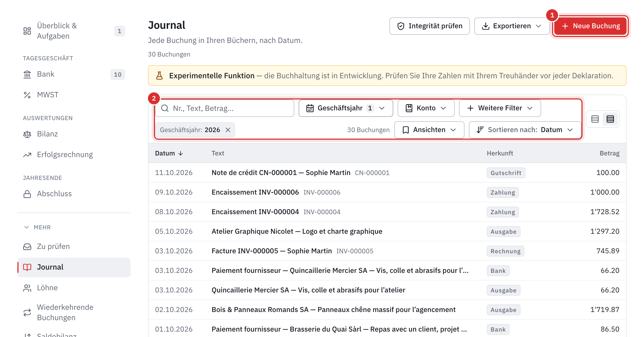Click the Zu prüfen inbox icon
Viewport: 644px width, 337px height.
pos(27,246)
